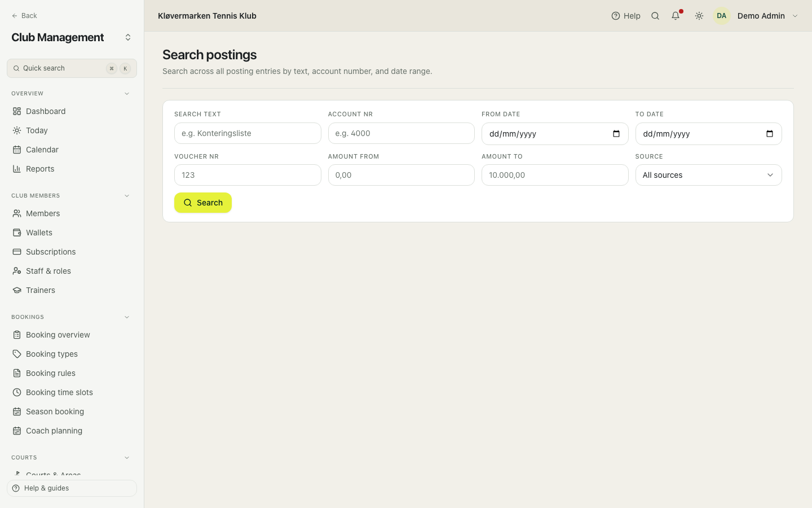Open the Demo Admin user menu chevron
Screen dimensions: 812x508
tap(795, 16)
